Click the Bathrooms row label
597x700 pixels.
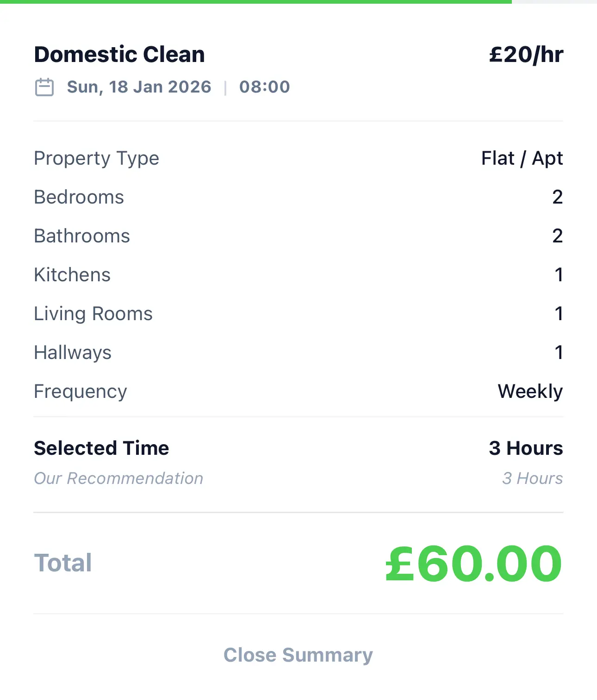pos(82,236)
